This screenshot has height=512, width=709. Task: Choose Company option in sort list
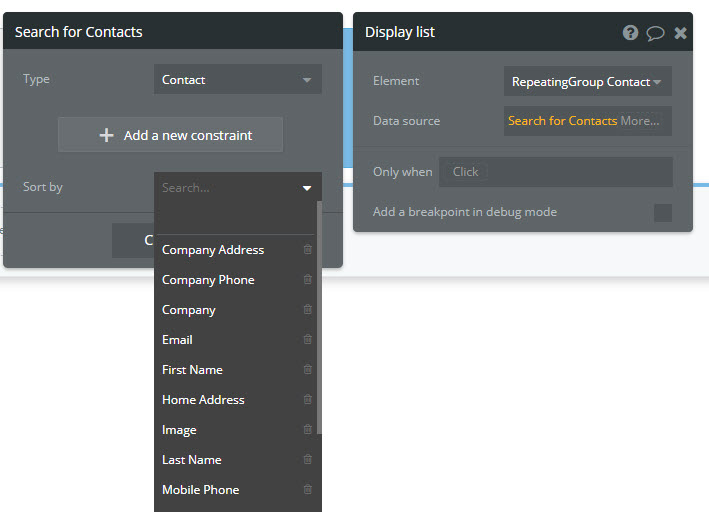tap(189, 310)
